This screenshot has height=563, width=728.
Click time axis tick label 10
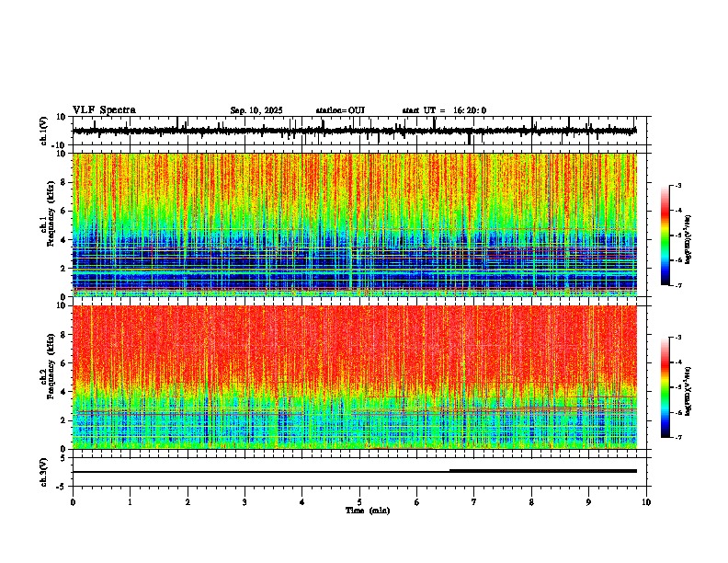click(x=646, y=502)
